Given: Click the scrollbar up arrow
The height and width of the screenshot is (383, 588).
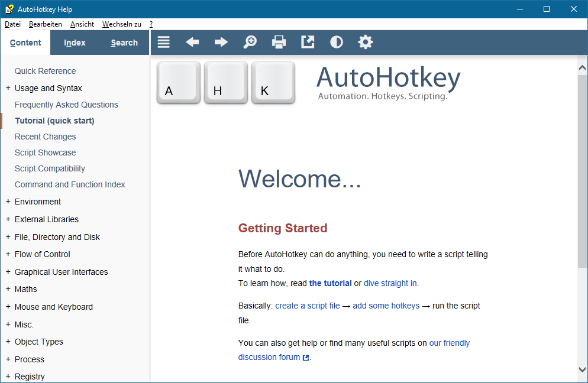Looking at the screenshot, I should pyautogui.click(x=582, y=68).
